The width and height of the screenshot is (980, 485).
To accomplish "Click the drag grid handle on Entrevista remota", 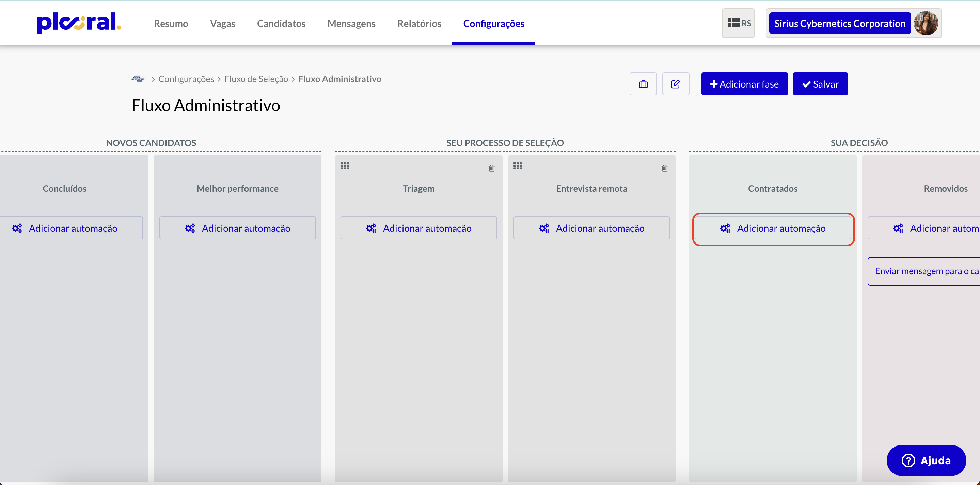I will 518,166.
